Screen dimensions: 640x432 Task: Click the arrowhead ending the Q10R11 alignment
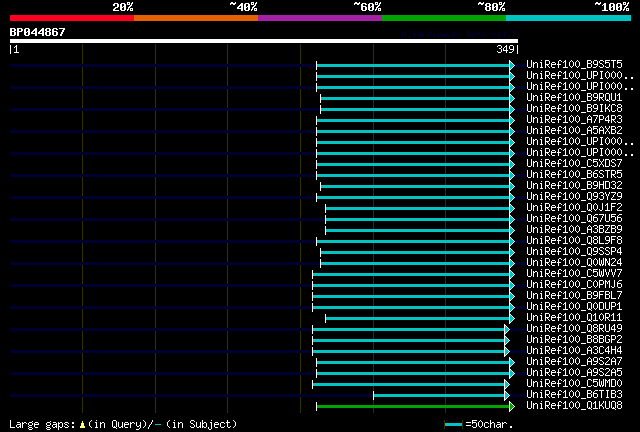pyautogui.click(x=512, y=318)
